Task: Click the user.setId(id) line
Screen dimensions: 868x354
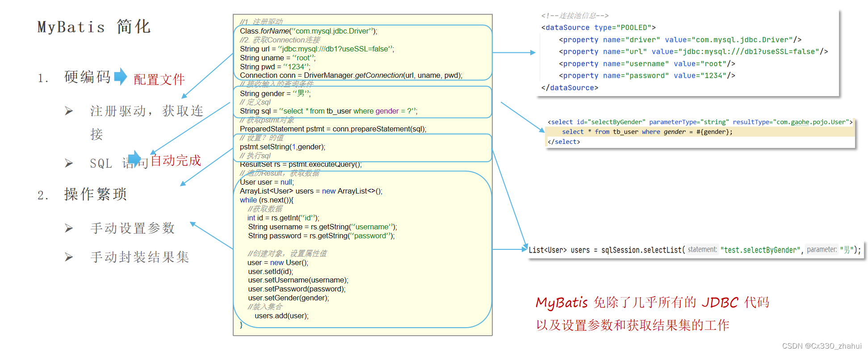Action: 271,271
